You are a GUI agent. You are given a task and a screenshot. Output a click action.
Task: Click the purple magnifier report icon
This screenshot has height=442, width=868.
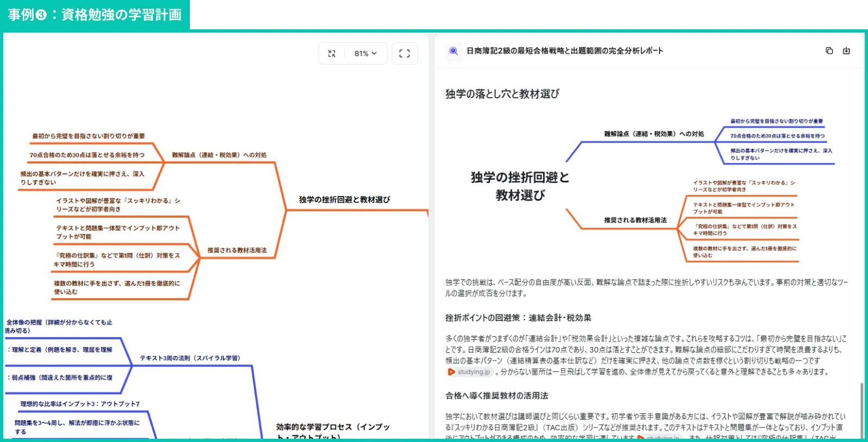pyautogui.click(x=453, y=51)
